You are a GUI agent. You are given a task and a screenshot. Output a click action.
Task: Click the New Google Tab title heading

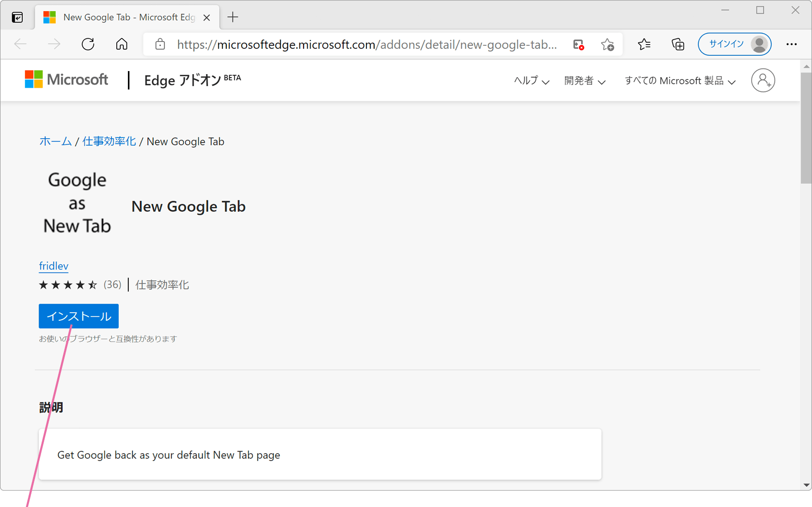(189, 207)
